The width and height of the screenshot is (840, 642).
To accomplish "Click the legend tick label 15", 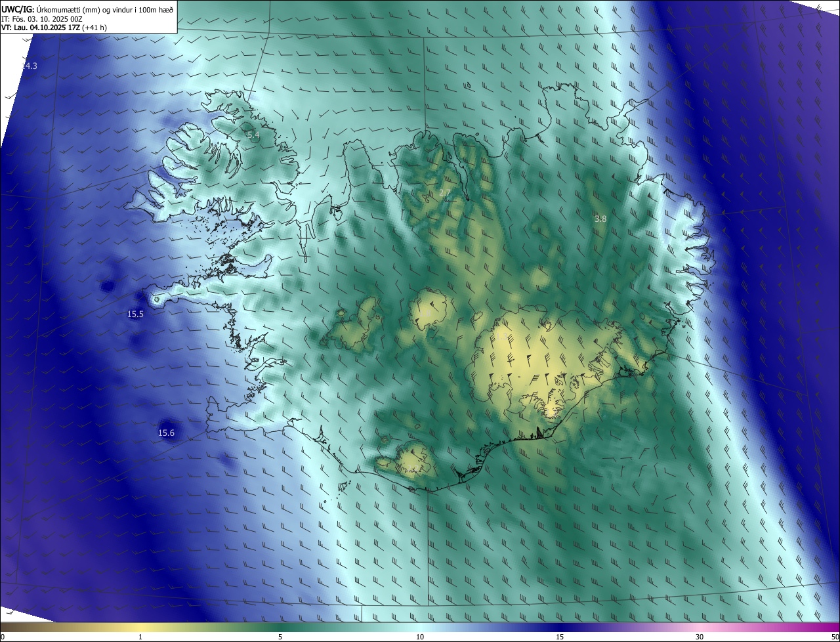I will point(560,637).
